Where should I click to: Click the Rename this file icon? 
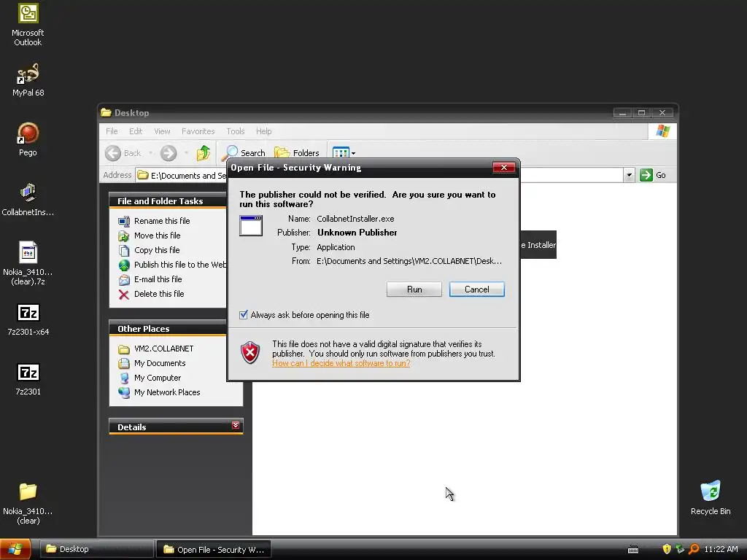(124, 221)
